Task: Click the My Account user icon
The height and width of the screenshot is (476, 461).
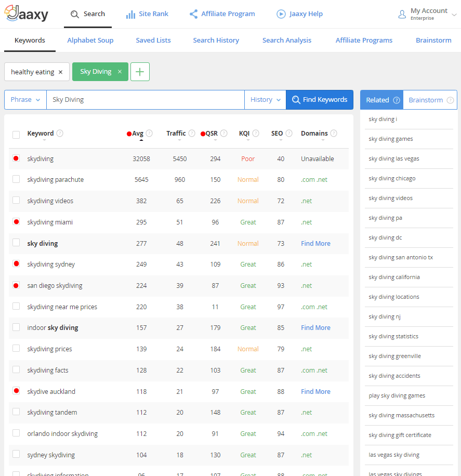Action: tap(402, 14)
